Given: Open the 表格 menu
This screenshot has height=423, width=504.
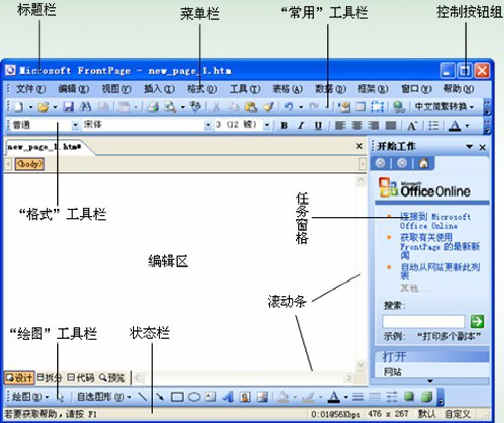Looking at the screenshot, I should [x=287, y=89].
